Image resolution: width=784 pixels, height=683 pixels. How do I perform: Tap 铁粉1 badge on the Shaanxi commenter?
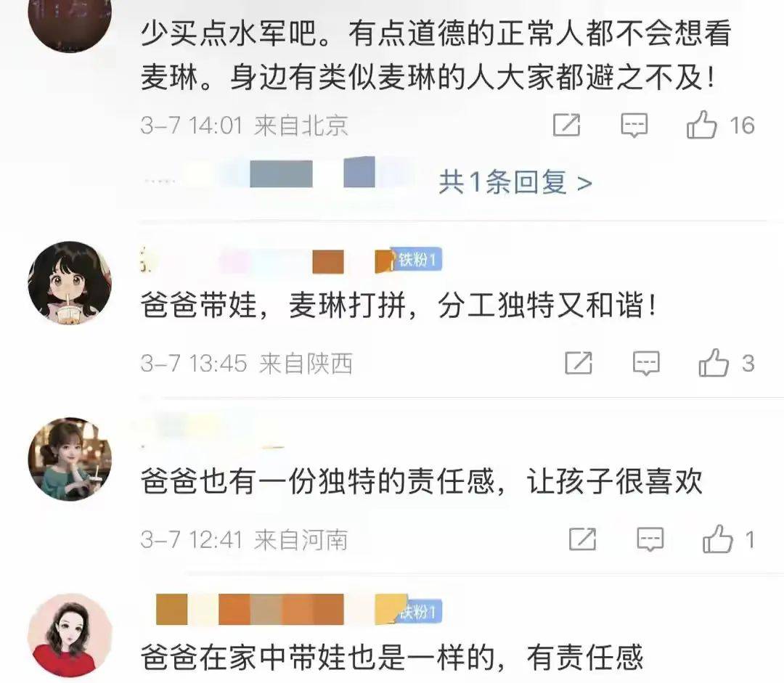(417, 260)
